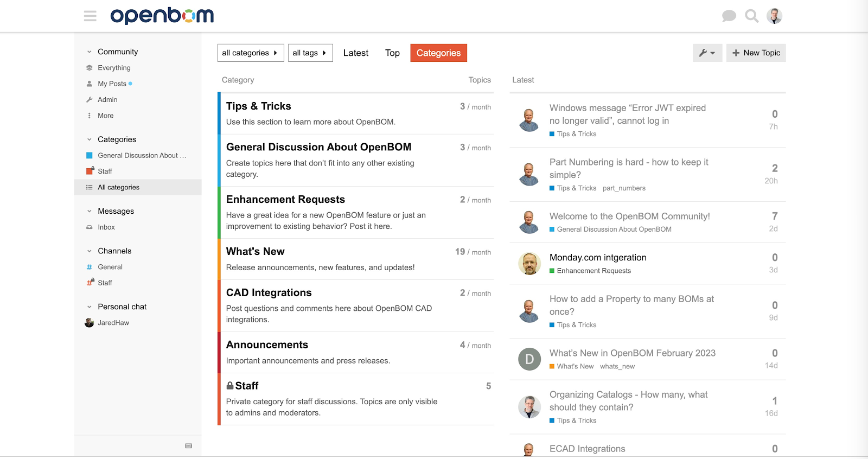868x459 pixels.
Task: Click the whats_new tag
Action: (x=617, y=366)
